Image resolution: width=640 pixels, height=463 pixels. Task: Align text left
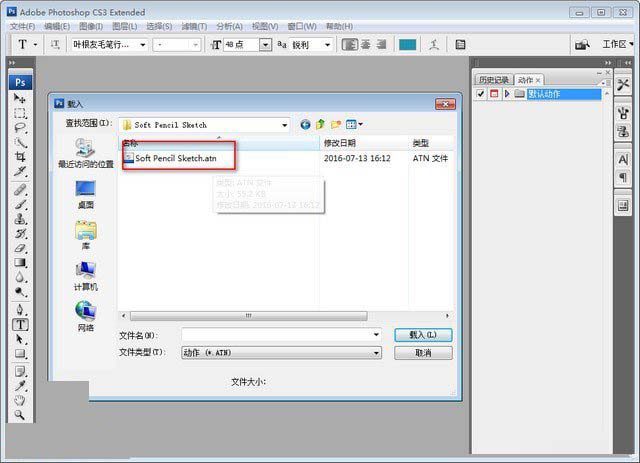tap(349, 44)
